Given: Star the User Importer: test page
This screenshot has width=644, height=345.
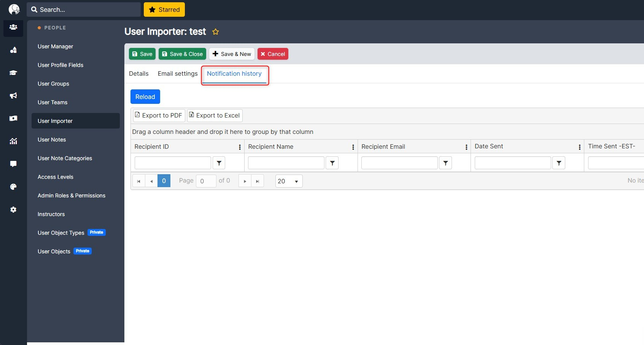Looking at the screenshot, I should (216, 32).
